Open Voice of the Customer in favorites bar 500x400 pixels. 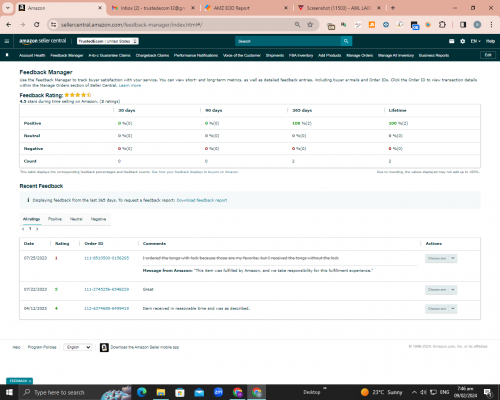(x=242, y=55)
